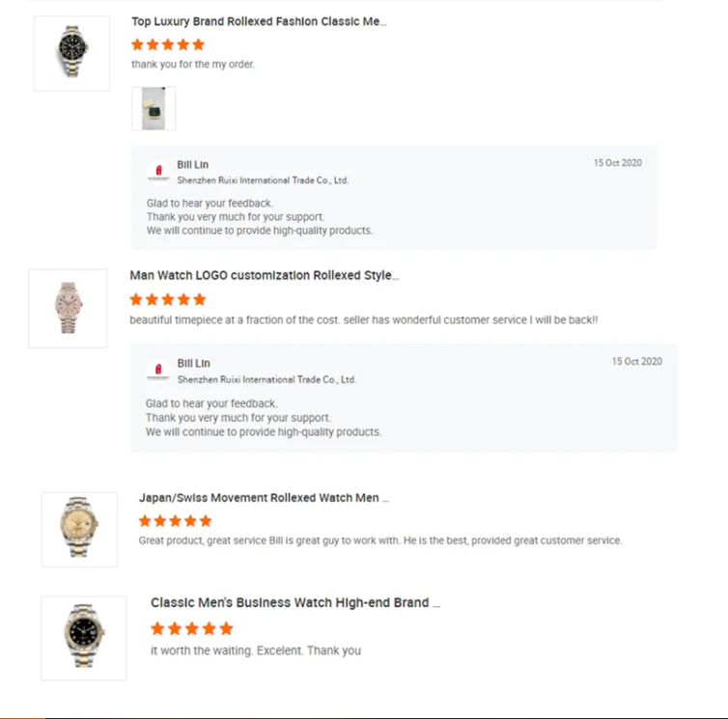This screenshot has height=719, width=728.
Task: Click the stars below Classic Men's Business Watch
Action: (192, 628)
